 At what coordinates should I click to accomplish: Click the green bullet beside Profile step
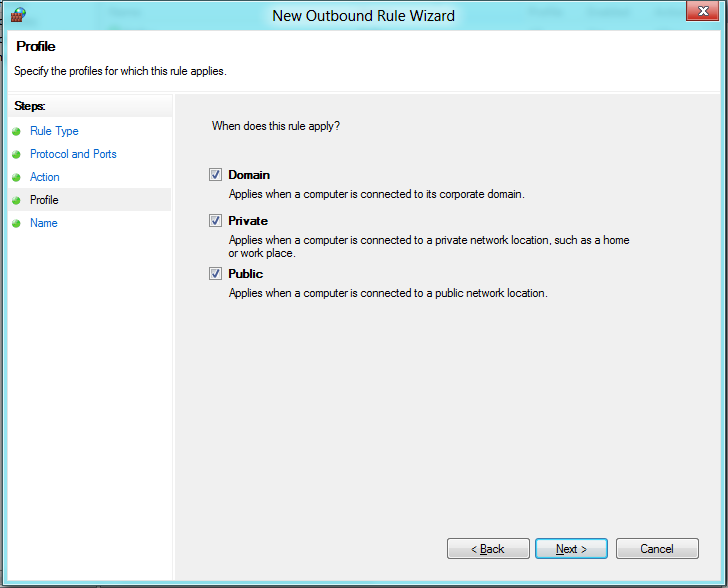16,201
